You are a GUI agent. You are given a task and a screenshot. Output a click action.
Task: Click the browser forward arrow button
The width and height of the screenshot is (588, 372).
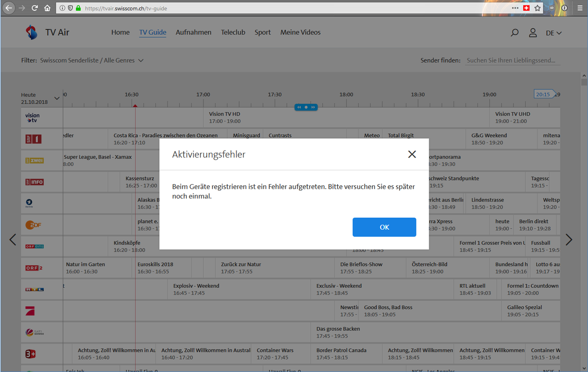[22, 8]
